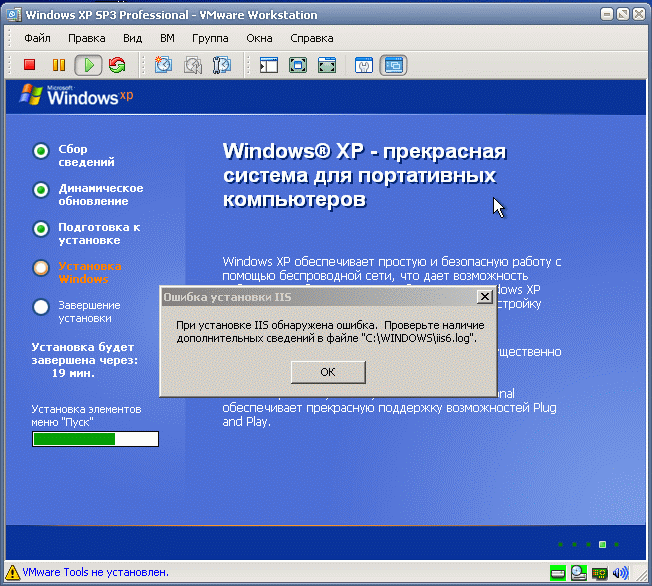This screenshot has height=586, width=652.
Task: Open the ВМ menu
Action: (167, 38)
